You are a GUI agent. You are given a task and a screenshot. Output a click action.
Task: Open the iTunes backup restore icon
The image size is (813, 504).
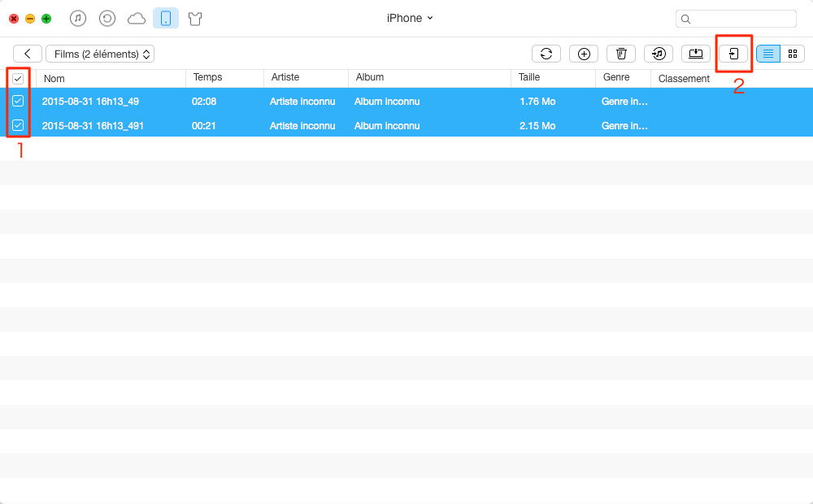tap(107, 19)
